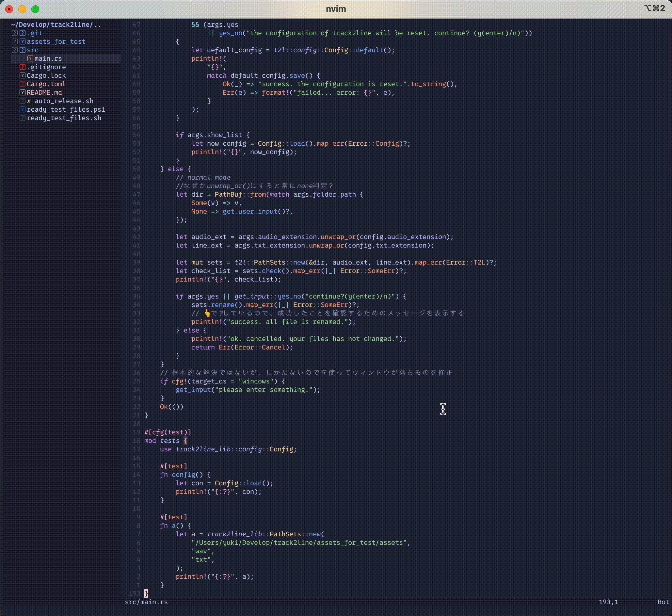Click 'if cfg!(target_os = "windows")' line
The height and width of the screenshot is (616, 672).
pyautogui.click(x=223, y=381)
